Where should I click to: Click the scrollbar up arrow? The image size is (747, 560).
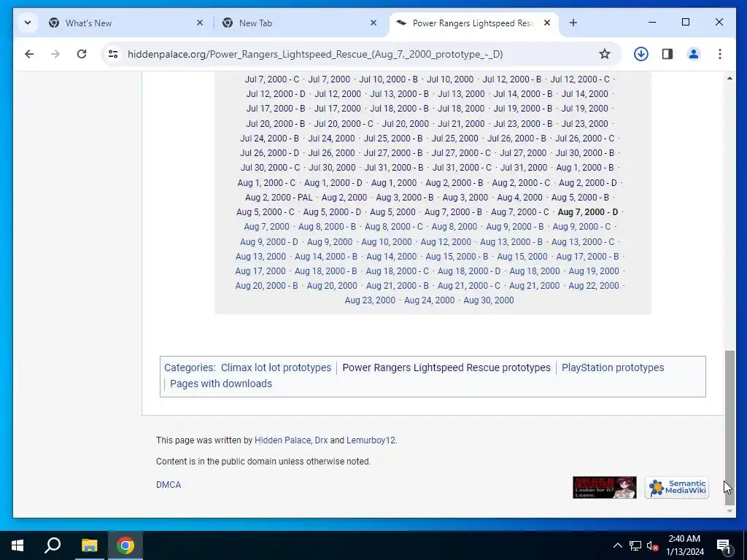click(x=729, y=78)
